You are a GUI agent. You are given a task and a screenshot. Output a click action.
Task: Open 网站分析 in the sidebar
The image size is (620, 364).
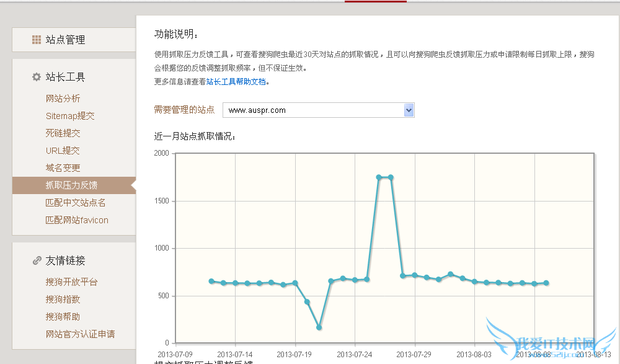[x=63, y=99]
